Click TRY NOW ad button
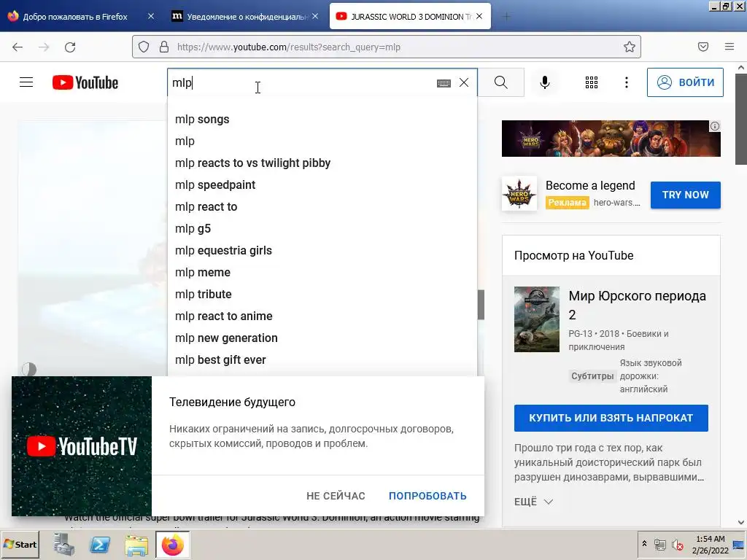Viewport: 747px width, 560px height. click(x=685, y=195)
